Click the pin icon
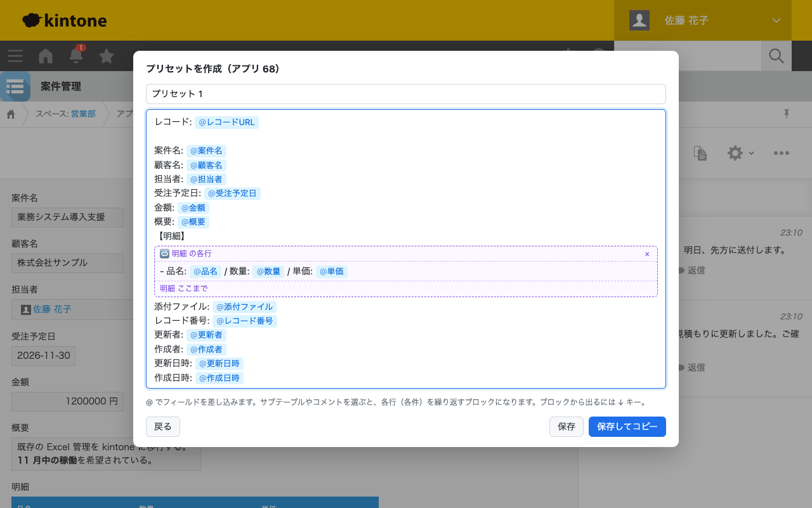This screenshot has height=508, width=812. click(x=787, y=114)
